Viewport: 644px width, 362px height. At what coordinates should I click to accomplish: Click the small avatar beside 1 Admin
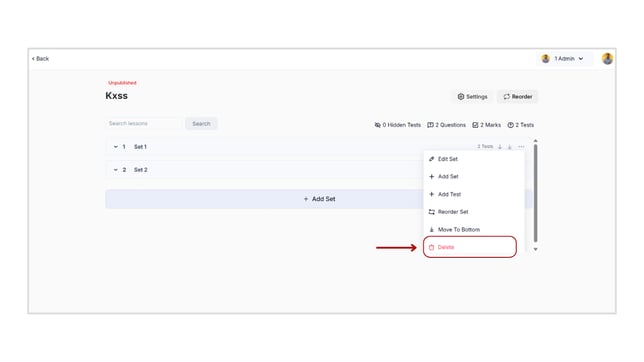[545, 59]
